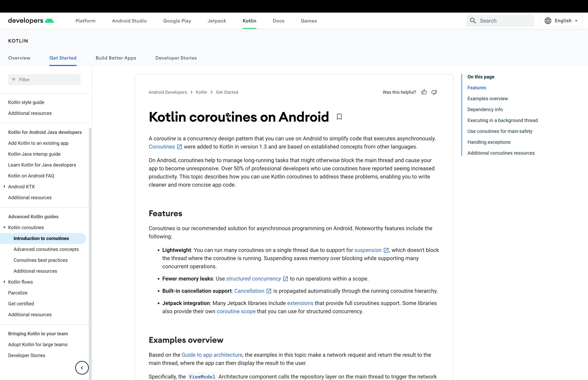This screenshot has height=380, width=588.
Task: Click the filter icon in sidebar
Action: pyautogui.click(x=14, y=80)
